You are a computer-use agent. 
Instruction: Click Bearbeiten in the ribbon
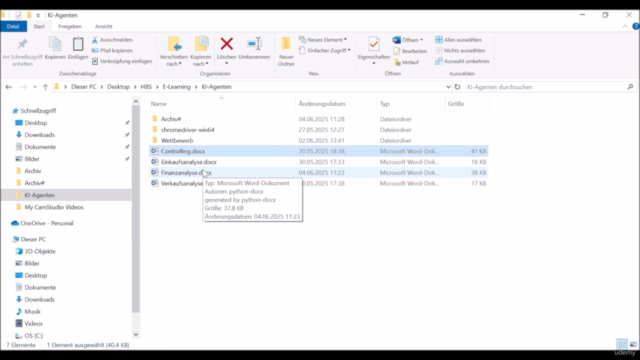[410, 51]
